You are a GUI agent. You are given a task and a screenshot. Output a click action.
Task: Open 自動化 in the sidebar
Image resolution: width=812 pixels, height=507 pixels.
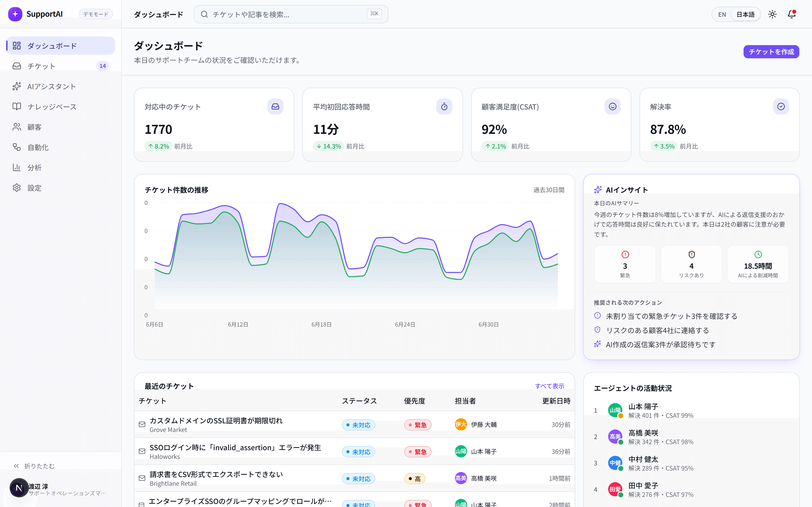(x=61, y=147)
